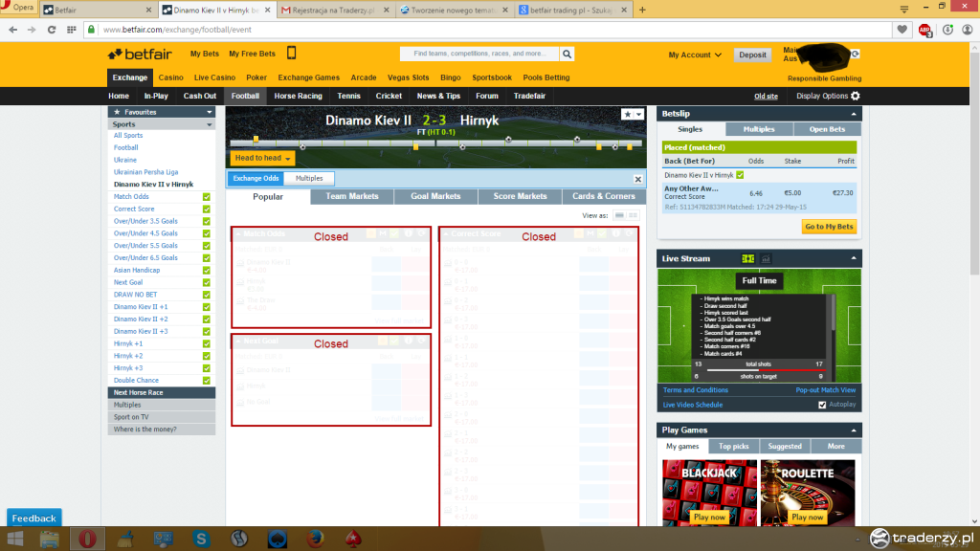980x551 pixels.
Task: Toggle the Double Chance checkbox
Action: point(207,381)
